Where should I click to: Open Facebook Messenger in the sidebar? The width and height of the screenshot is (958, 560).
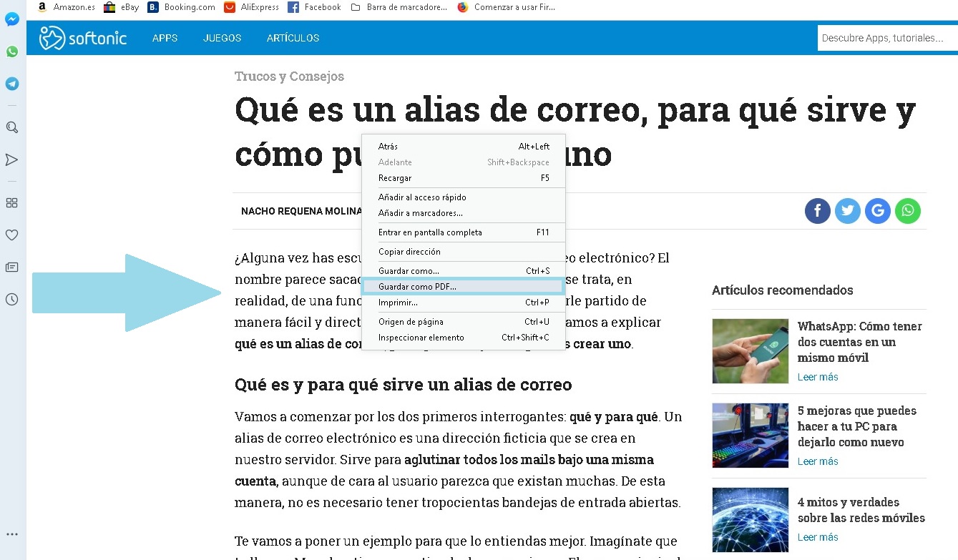click(11, 19)
